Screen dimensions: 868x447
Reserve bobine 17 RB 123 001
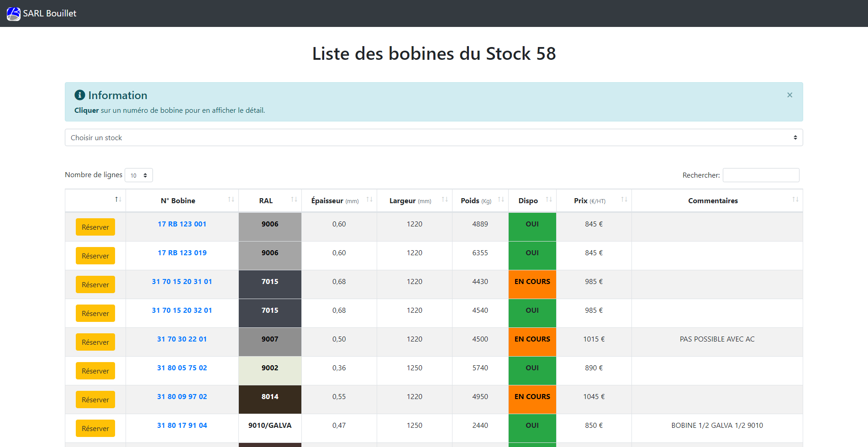(95, 227)
